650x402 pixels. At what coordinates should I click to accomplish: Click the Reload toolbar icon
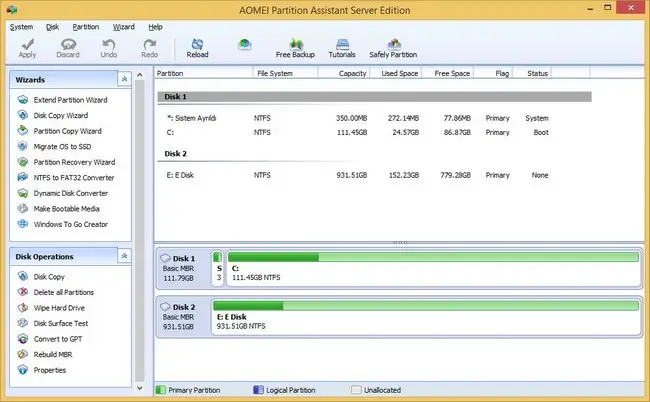pyautogui.click(x=197, y=44)
